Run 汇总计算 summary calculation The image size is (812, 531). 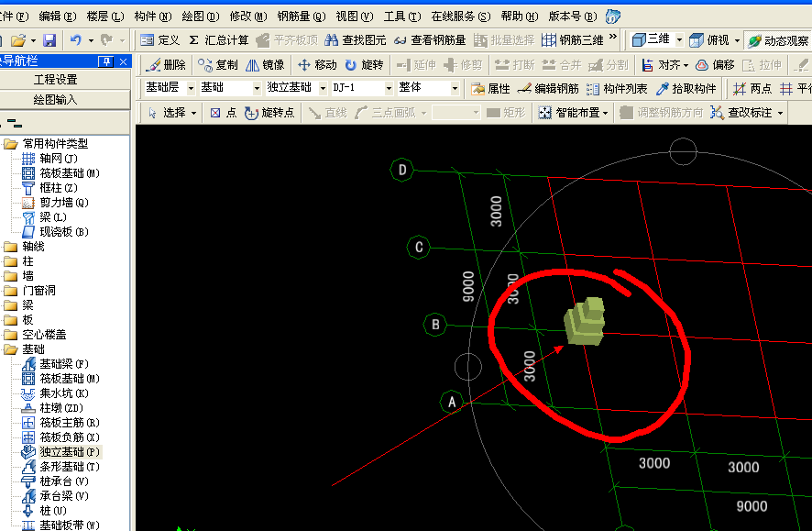(x=218, y=39)
